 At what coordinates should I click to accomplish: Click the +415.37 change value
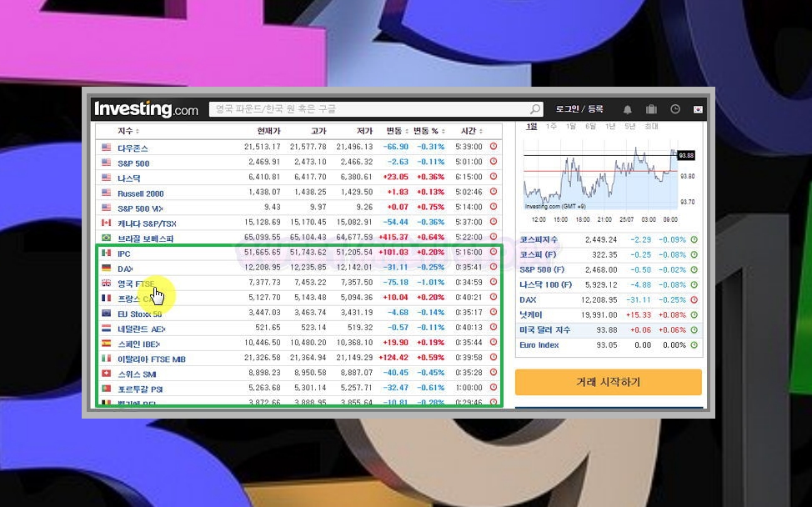(393, 237)
